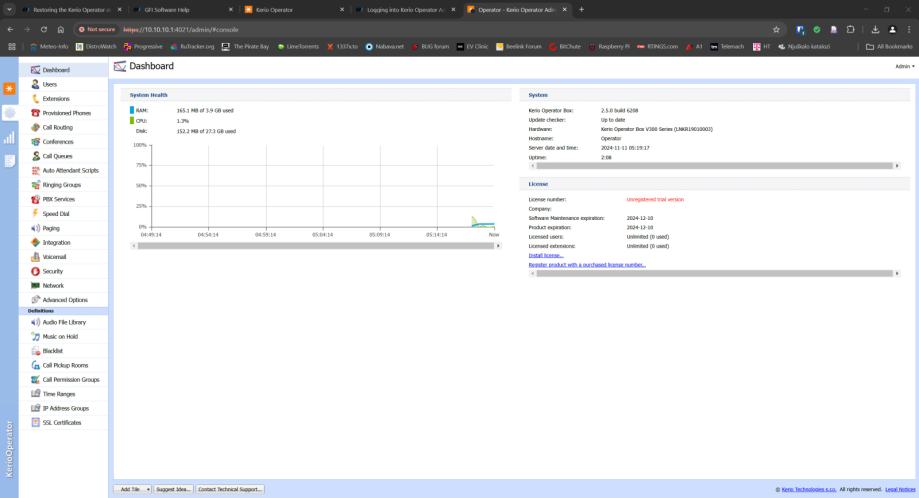This screenshot has height=498, width=919.
Task: Open the Security shield icon
Action: click(35, 271)
